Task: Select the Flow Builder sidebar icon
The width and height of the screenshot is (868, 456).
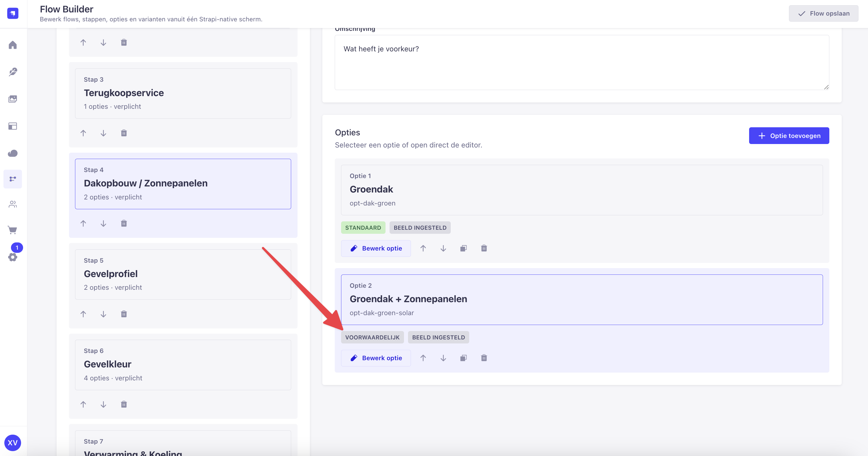Action: (13, 179)
